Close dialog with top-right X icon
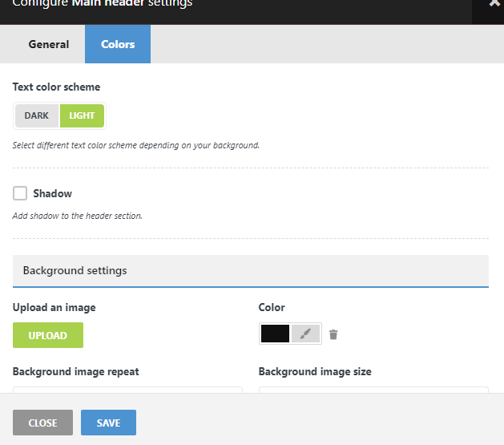The image size is (504, 445). point(494,3)
